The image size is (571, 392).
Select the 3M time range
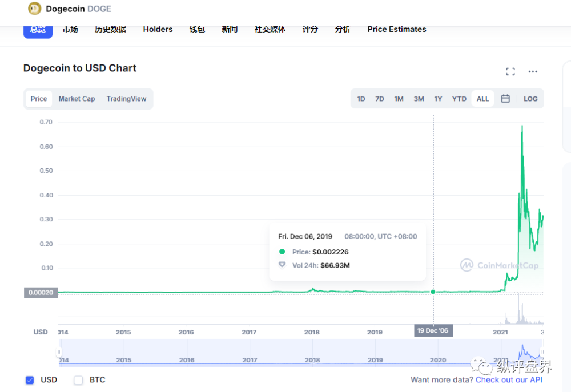coord(419,99)
